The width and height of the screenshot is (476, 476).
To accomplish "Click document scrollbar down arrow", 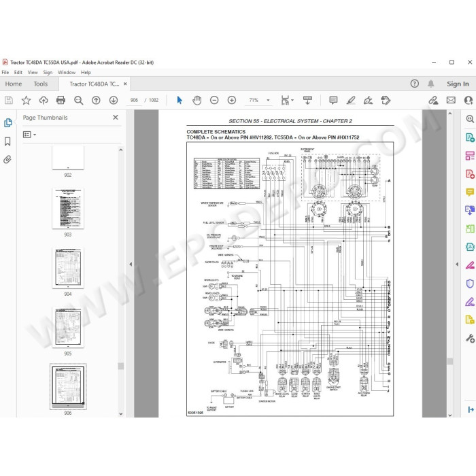I will 450,415.
